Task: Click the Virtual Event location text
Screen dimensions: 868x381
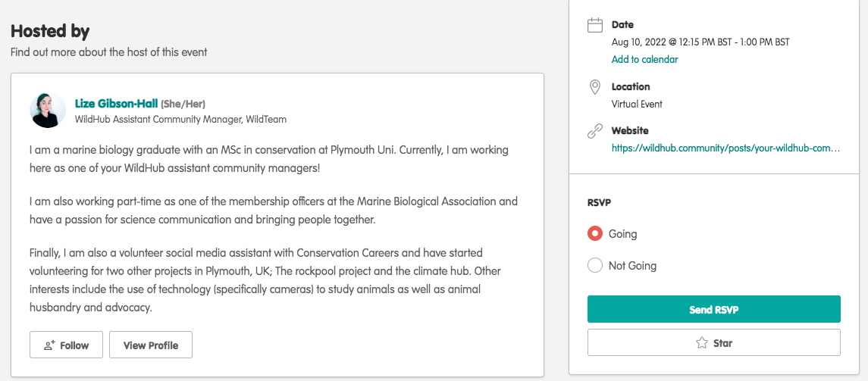Action: pos(637,104)
